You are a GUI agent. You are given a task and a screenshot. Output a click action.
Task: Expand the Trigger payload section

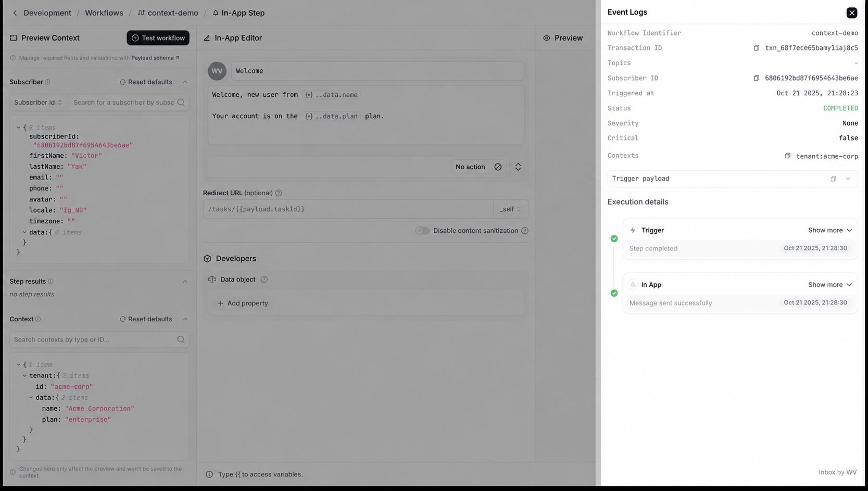848,179
